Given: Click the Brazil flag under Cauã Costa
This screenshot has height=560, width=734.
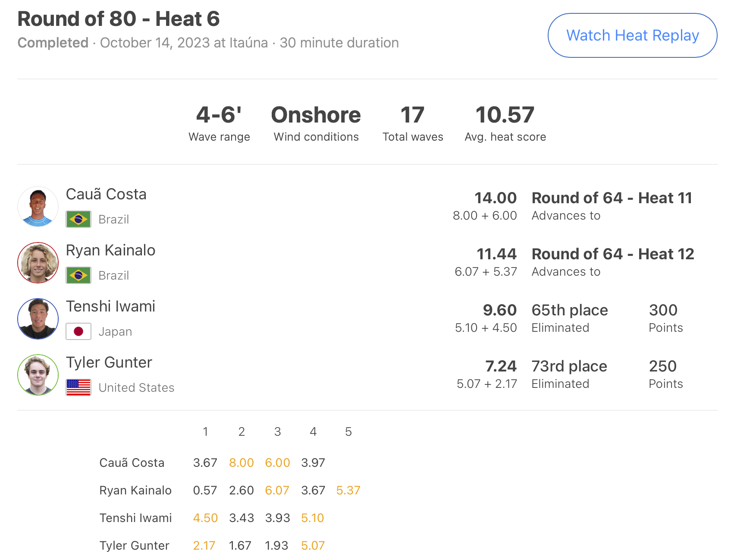Looking at the screenshot, I should click(78, 219).
